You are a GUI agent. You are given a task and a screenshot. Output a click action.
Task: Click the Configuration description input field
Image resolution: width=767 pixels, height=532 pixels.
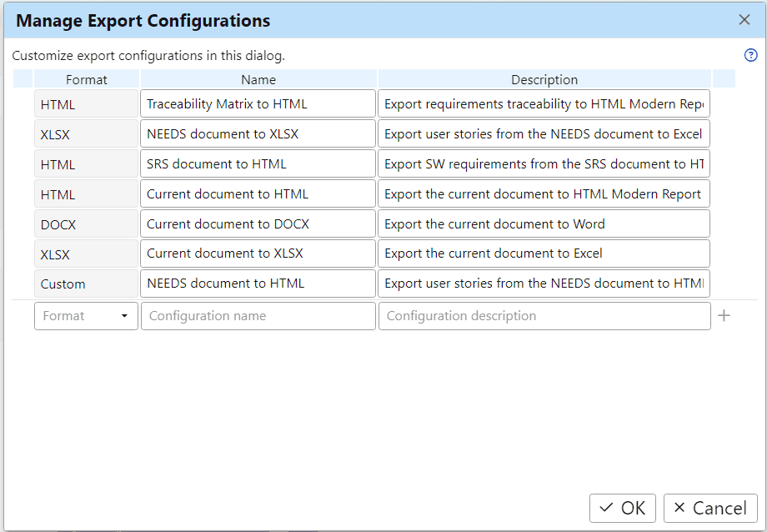[x=544, y=316]
